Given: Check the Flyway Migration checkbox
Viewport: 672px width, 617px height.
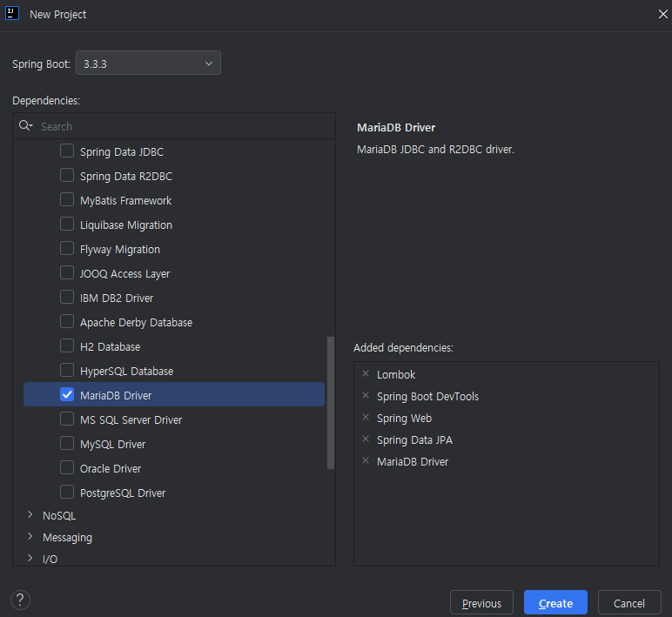Looking at the screenshot, I should coord(67,249).
